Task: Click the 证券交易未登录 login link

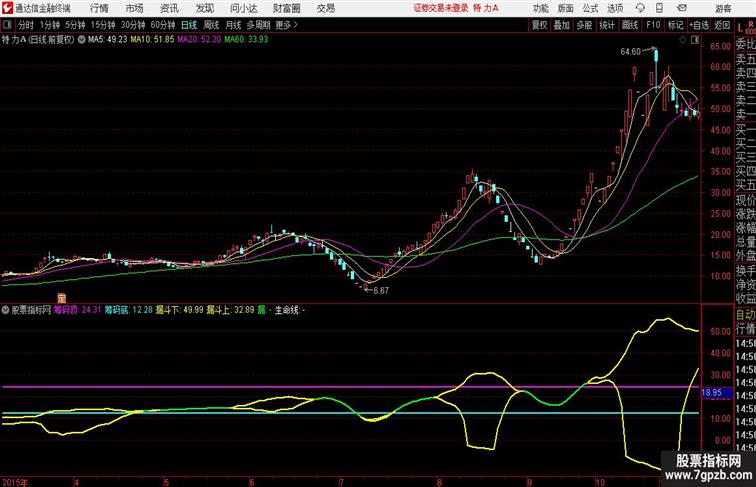Action: tap(441, 8)
